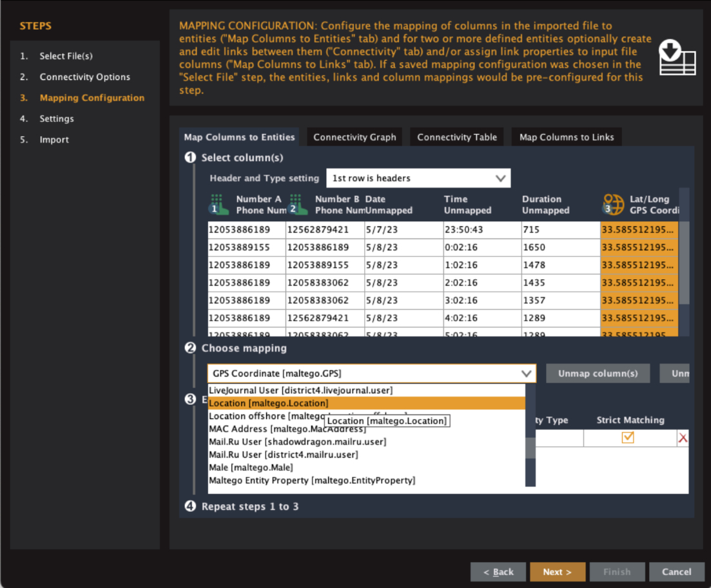Image resolution: width=711 pixels, height=588 pixels.
Task: Switch to the Connectivity Graph tab
Action: [x=355, y=137]
